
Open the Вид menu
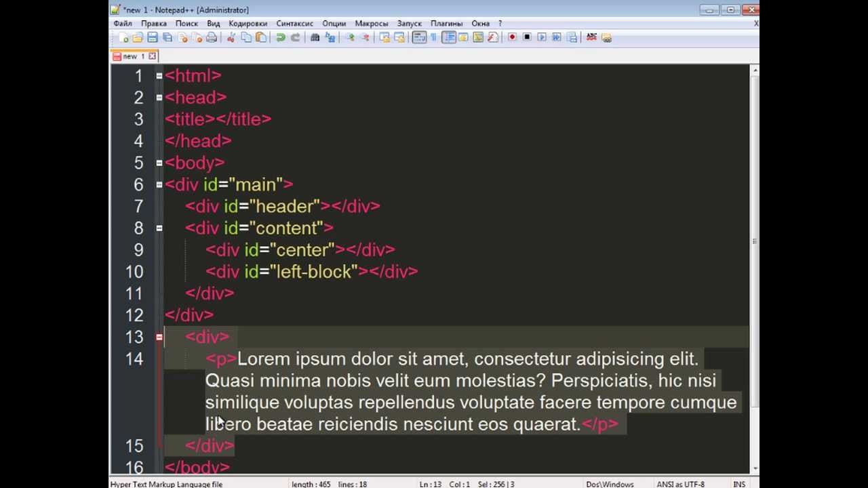click(214, 23)
